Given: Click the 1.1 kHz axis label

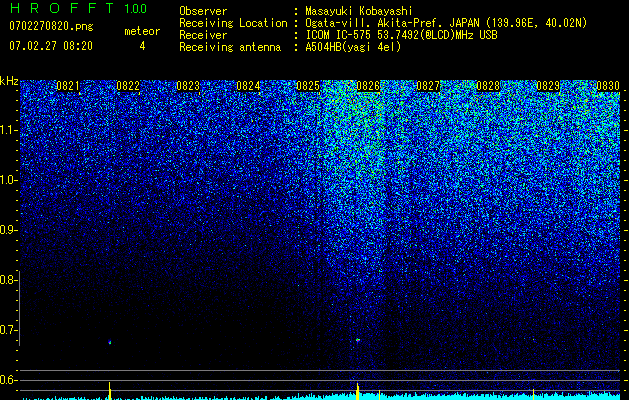Looking at the screenshot, I should [7, 130].
